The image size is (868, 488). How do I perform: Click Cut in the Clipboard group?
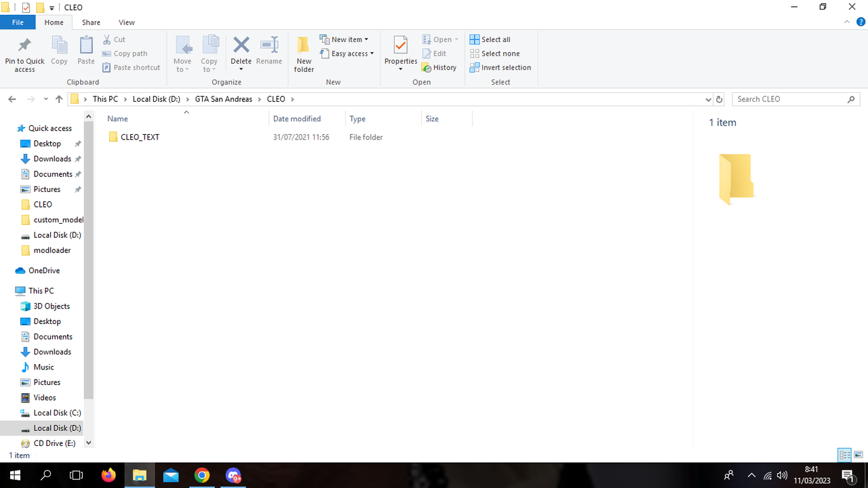(114, 39)
